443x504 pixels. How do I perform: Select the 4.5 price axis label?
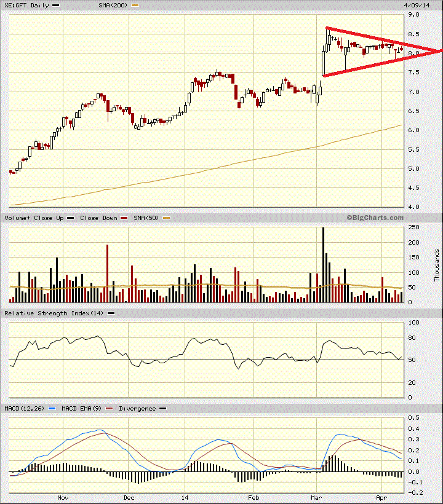pos(413,188)
